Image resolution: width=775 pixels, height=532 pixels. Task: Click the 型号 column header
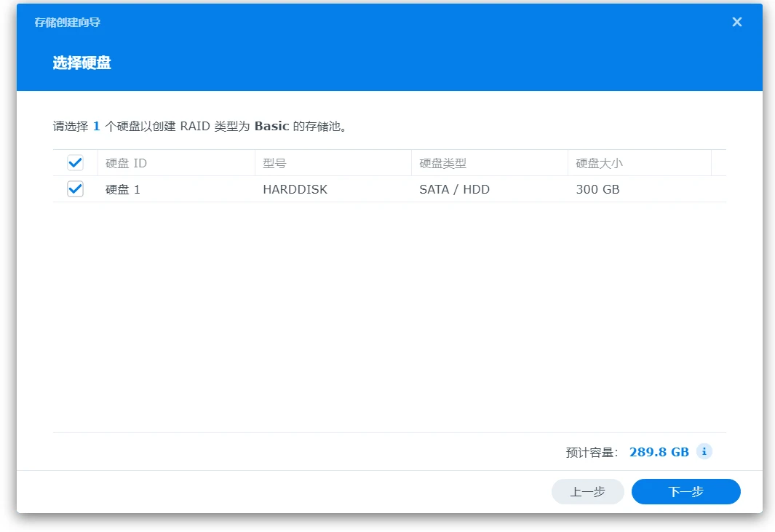tap(274, 163)
